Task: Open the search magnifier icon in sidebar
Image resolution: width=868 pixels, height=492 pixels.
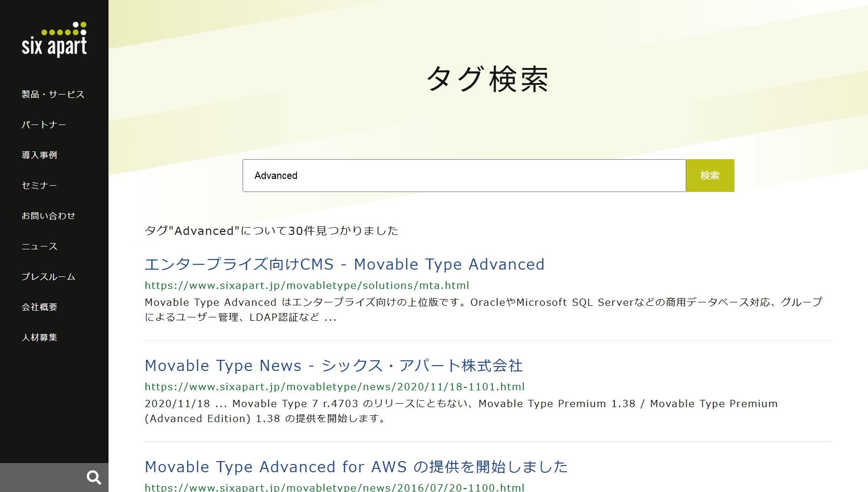Action: click(x=94, y=478)
